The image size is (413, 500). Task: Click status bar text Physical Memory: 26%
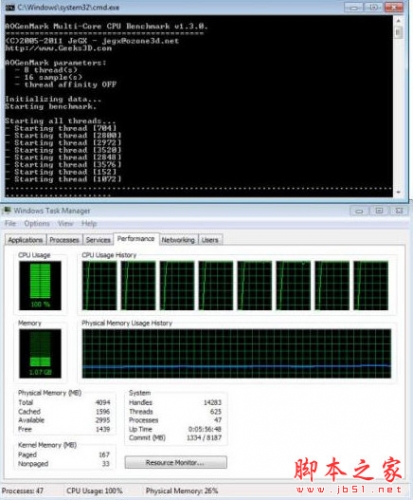[x=182, y=491]
